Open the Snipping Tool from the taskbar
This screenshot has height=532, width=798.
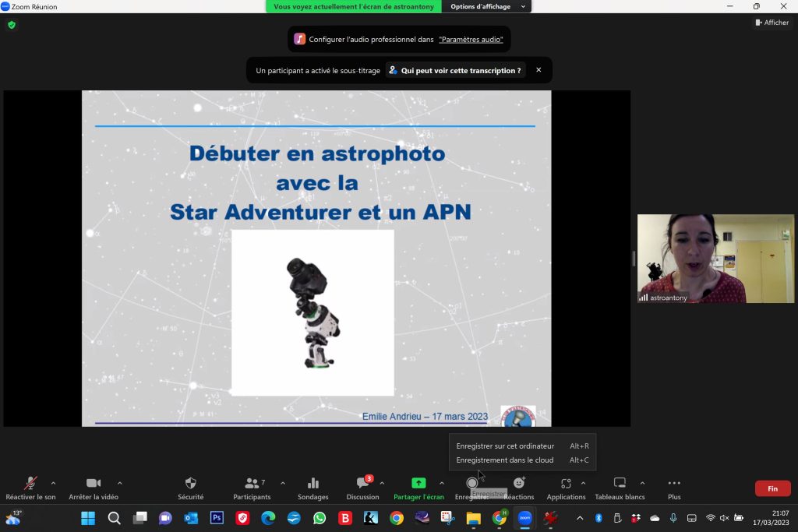(x=448, y=518)
